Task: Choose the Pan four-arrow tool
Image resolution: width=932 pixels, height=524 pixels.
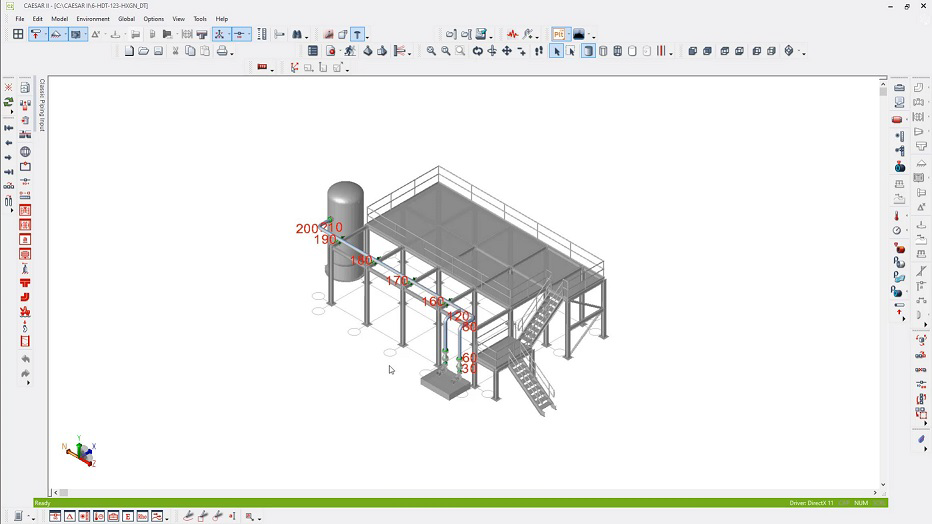Action: [507, 51]
